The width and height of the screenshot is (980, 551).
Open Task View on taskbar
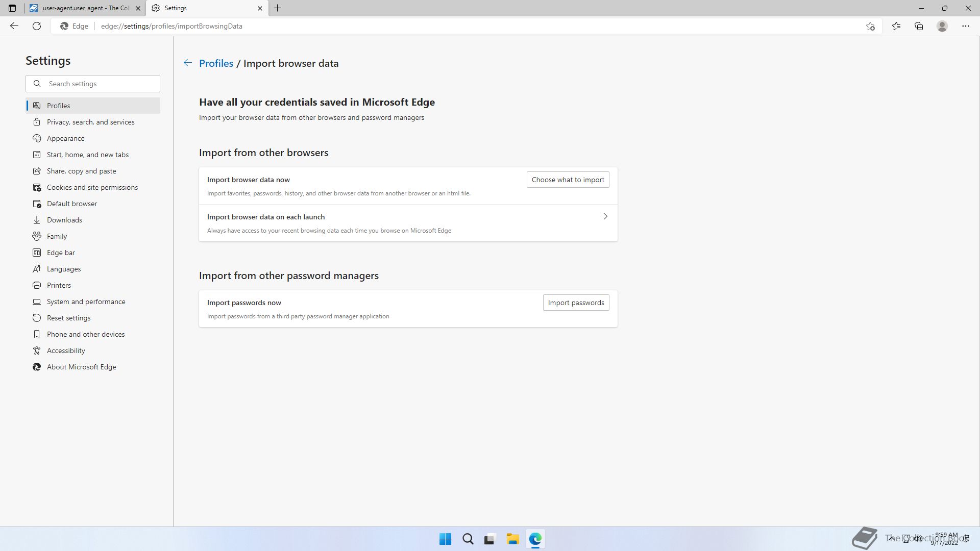pos(490,539)
